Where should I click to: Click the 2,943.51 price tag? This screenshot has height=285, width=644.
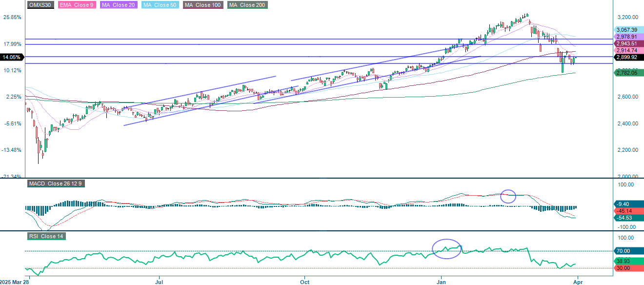tap(628, 43)
